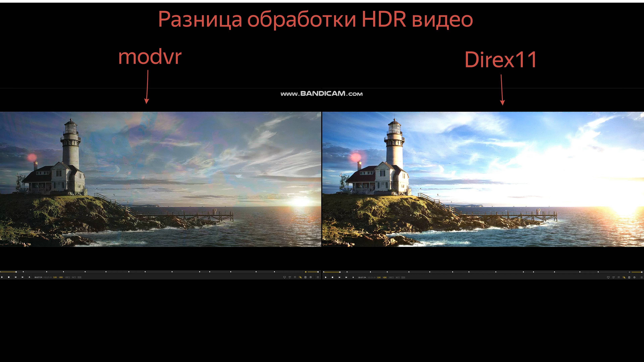This screenshot has height=362, width=644.
Task: Open the playlist search icon in modvr player
Action: tap(300, 277)
